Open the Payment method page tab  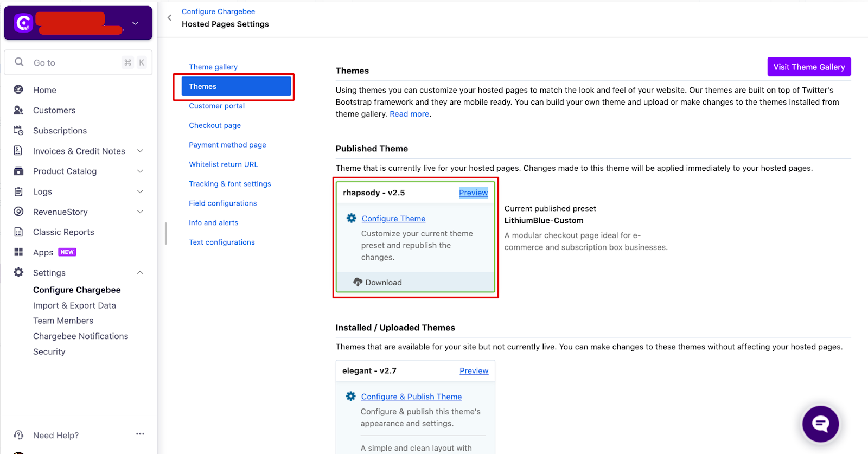[x=227, y=145]
